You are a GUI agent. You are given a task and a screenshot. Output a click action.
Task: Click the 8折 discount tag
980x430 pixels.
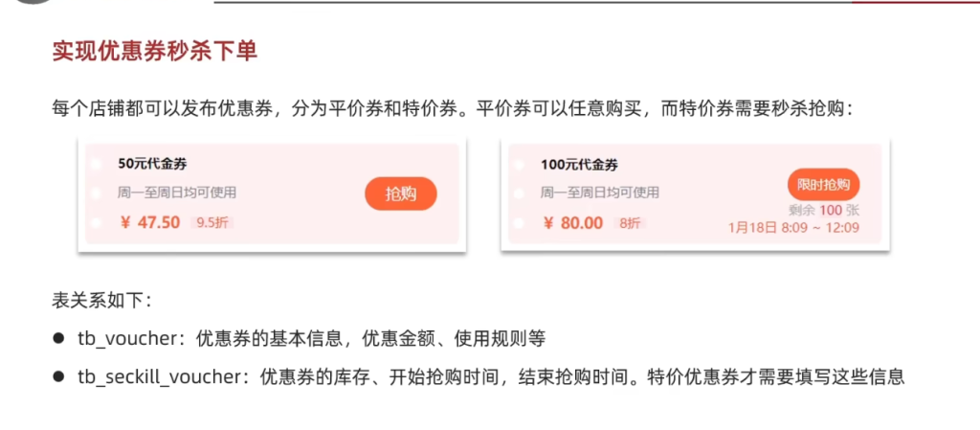point(630,223)
